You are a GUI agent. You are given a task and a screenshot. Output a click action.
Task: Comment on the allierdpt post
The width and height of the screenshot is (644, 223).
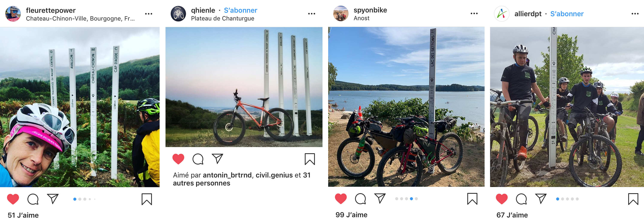[x=521, y=199]
